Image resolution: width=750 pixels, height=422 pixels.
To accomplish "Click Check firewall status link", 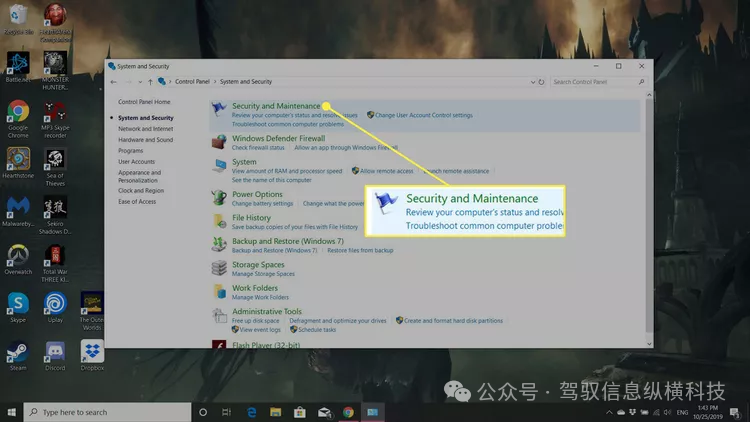I will [x=258, y=148].
